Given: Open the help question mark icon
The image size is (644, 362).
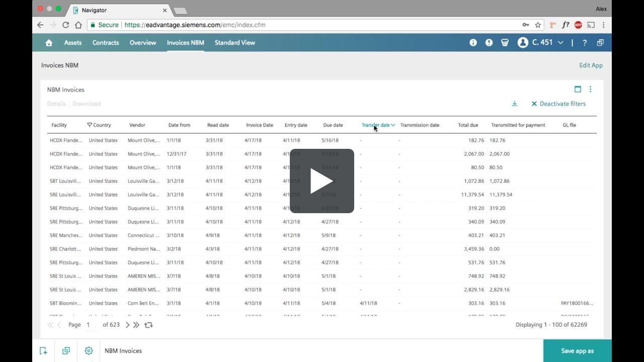Looking at the screenshot, I should [x=585, y=43].
